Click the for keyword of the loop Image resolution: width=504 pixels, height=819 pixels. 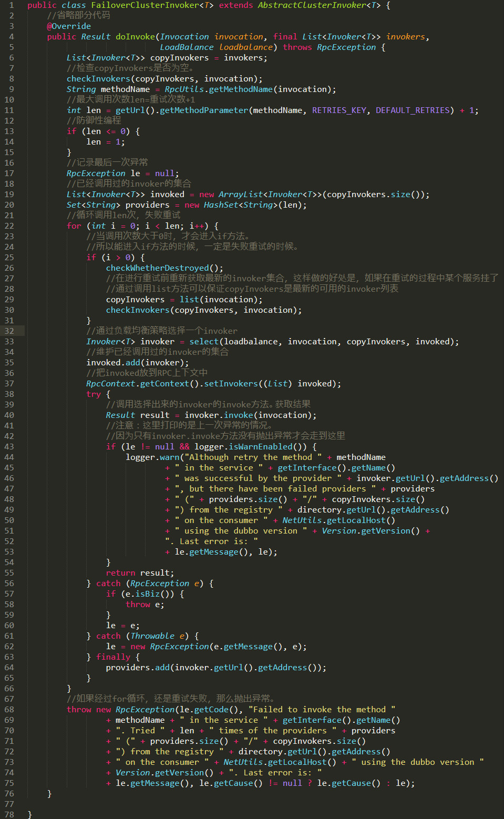[x=74, y=226]
